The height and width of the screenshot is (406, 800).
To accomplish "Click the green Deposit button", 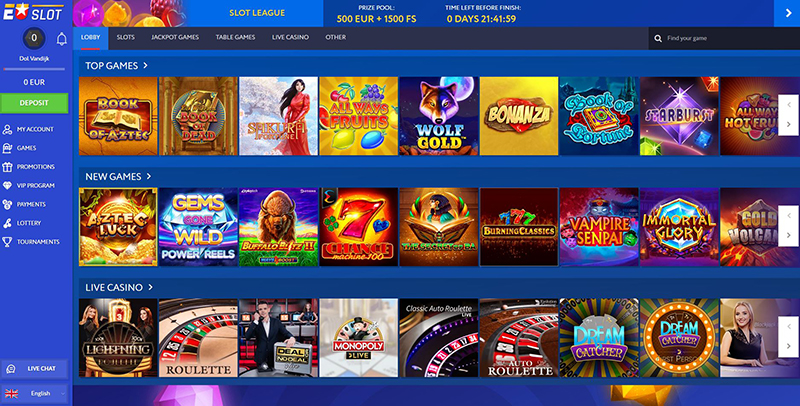I will (x=34, y=103).
